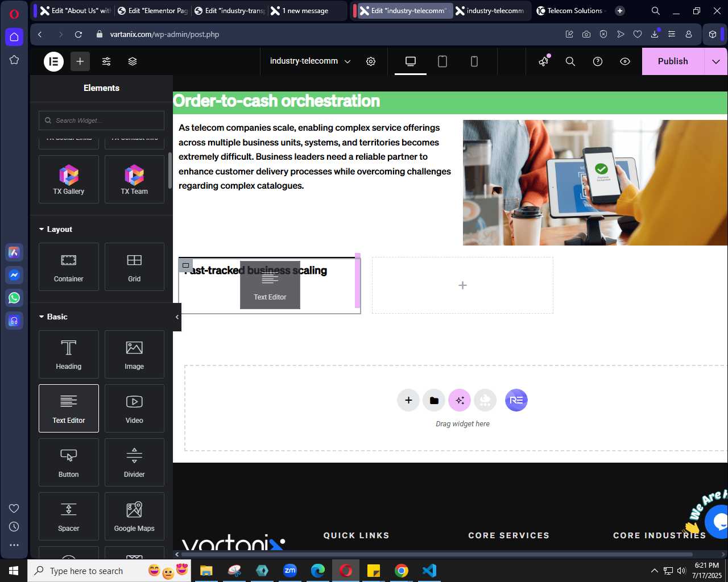Select Fast-tracked business scaling heading
728x582 pixels.
pos(255,271)
